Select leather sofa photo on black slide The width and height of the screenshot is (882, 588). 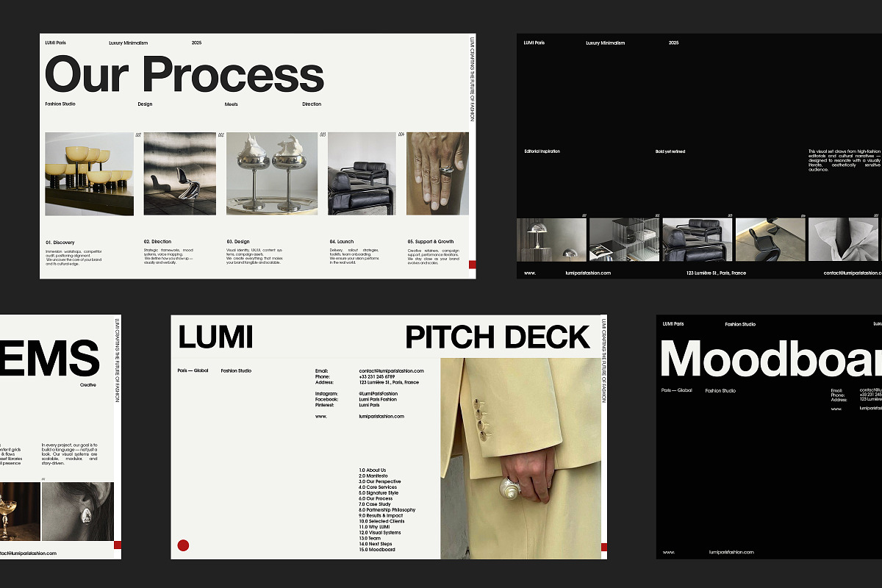tap(698, 240)
